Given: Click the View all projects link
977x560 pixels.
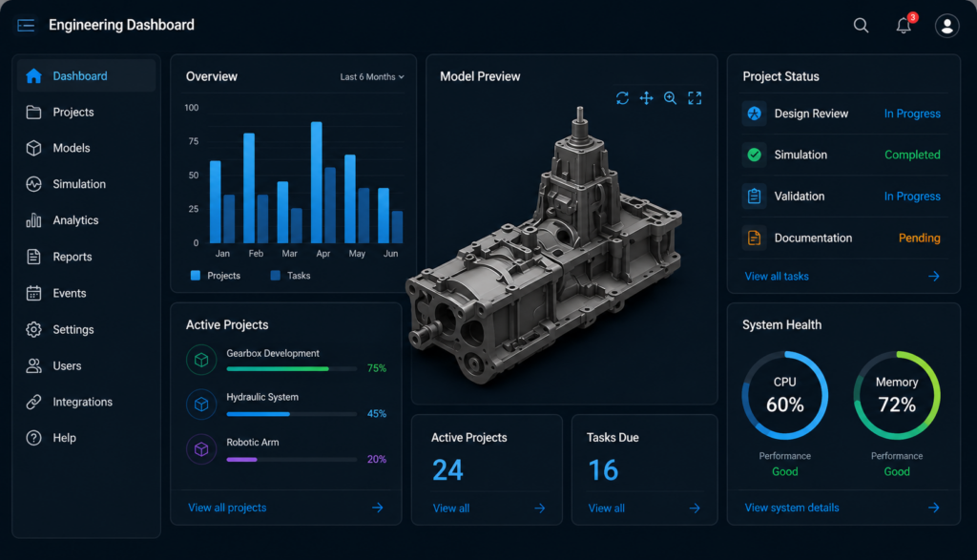Looking at the screenshot, I should coord(227,508).
